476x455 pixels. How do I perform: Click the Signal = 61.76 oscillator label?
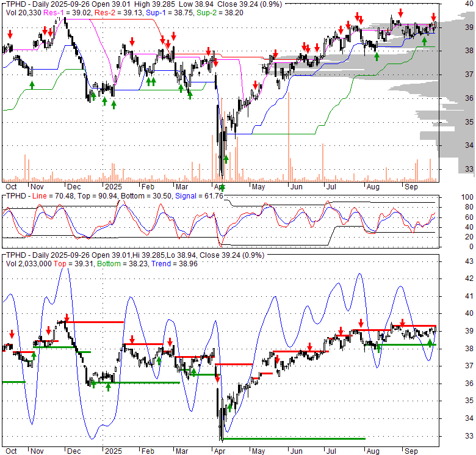coord(199,196)
